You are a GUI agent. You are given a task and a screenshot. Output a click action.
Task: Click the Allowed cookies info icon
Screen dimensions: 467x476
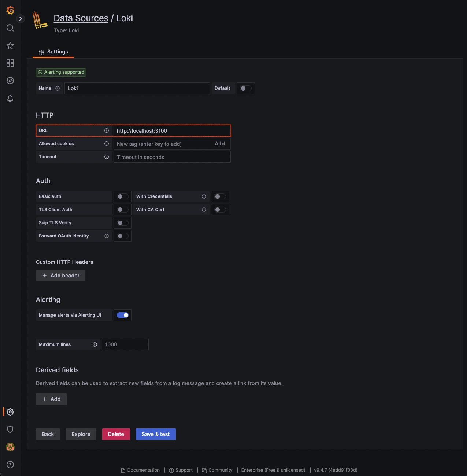(107, 144)
